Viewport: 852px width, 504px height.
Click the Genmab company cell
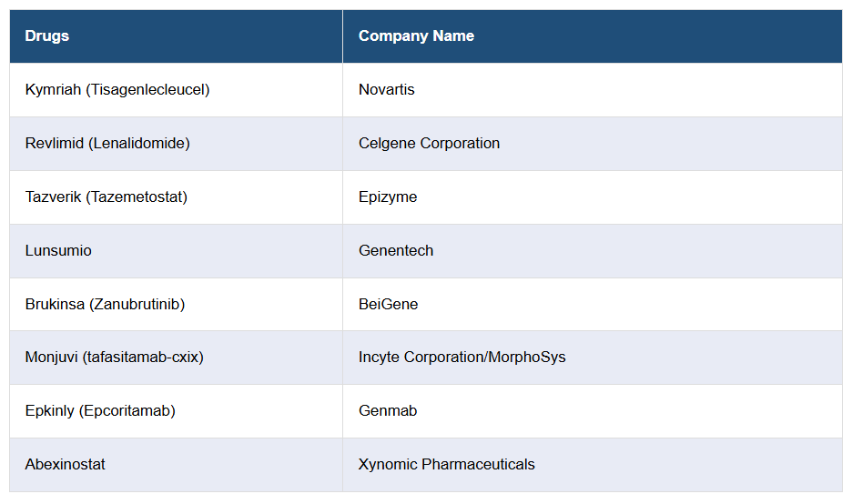click(388, 411)
